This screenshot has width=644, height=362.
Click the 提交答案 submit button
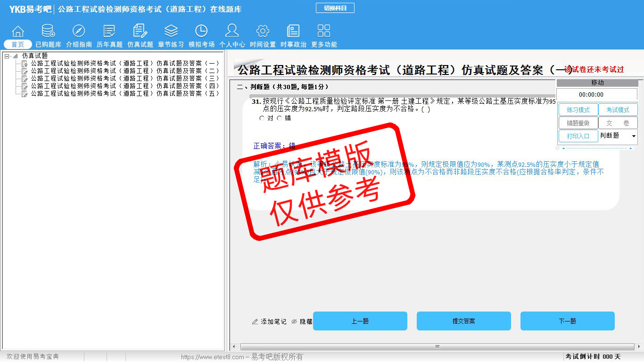[463, 321]
